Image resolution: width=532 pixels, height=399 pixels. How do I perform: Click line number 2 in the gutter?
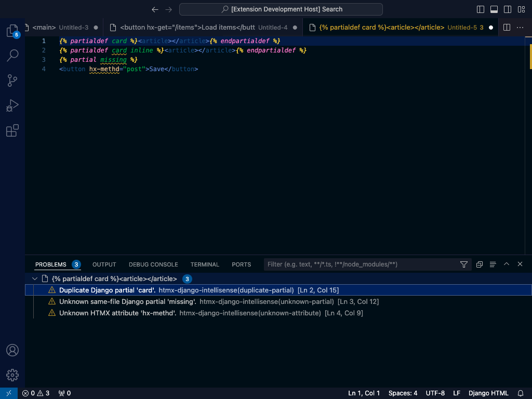pos(44,50)
